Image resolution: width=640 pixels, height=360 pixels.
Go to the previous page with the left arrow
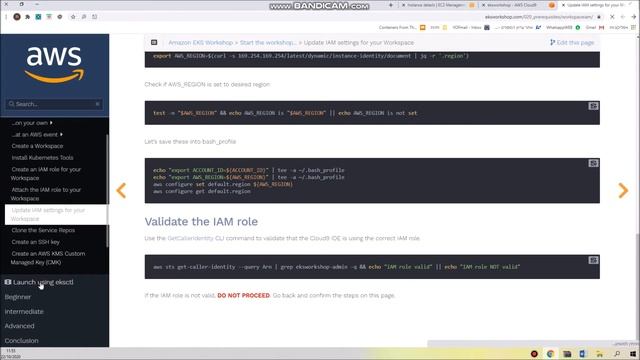(x=121, y=190)
